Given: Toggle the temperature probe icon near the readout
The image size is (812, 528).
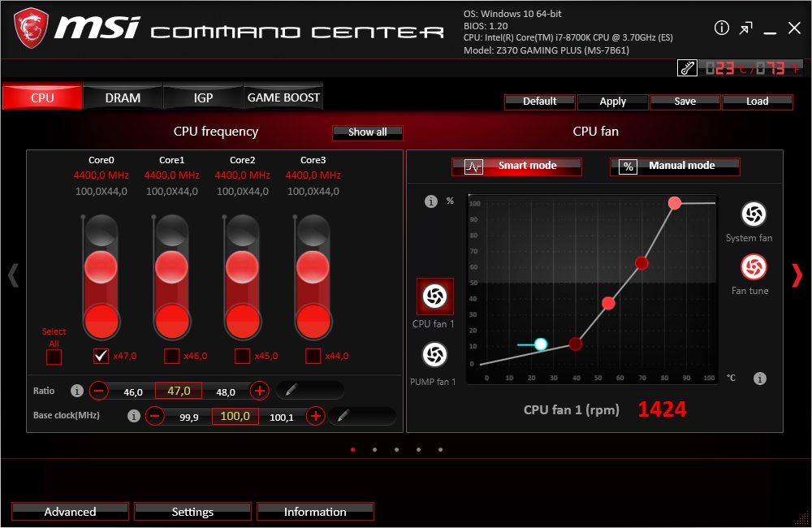Looking at the screenshot, I should (x=687, y=68).
